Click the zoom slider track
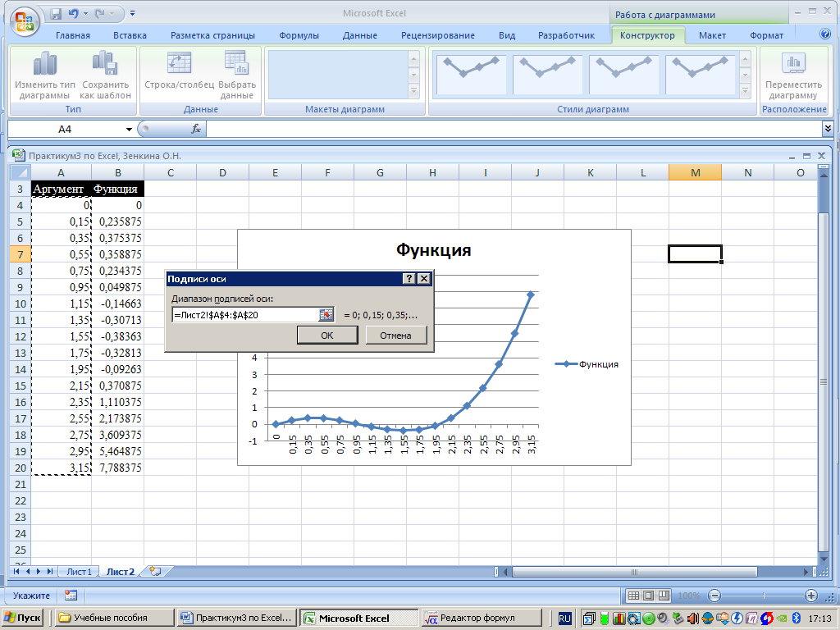The image size is (840, 630). (x=763, y=596)
